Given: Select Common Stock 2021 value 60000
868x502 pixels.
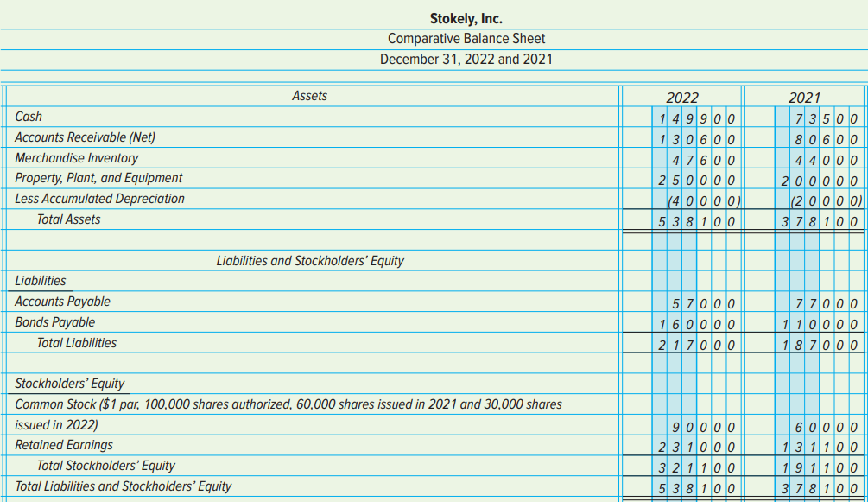Looking at the screenshot, I should (x=827, y=428).
